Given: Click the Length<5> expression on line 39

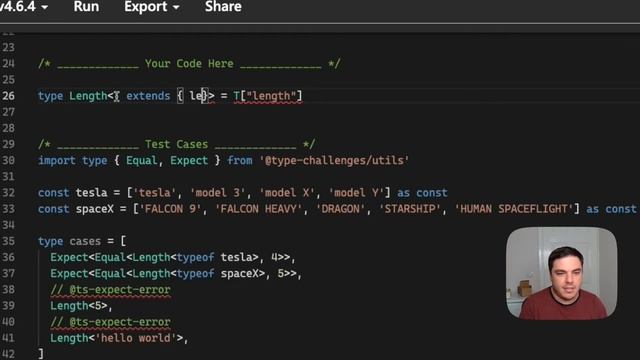Looking at the screenshot, I should tap(79, 306).
